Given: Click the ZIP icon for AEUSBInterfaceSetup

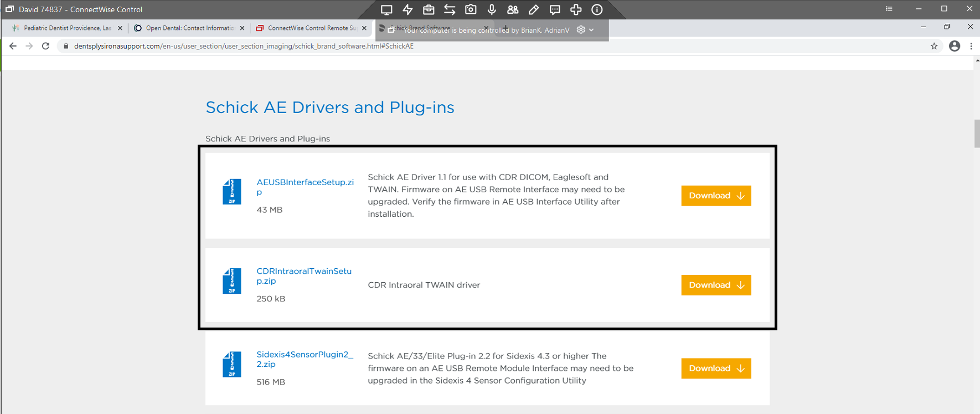Looking at the screenshot, I should point(232,192).
